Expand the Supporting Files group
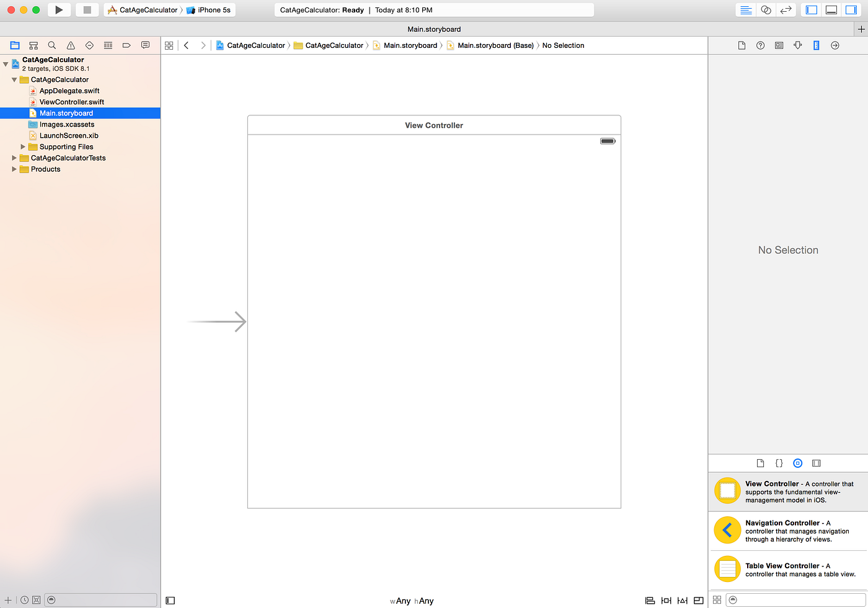The height and width of the screenshot is (608, 868). point(24,146)
